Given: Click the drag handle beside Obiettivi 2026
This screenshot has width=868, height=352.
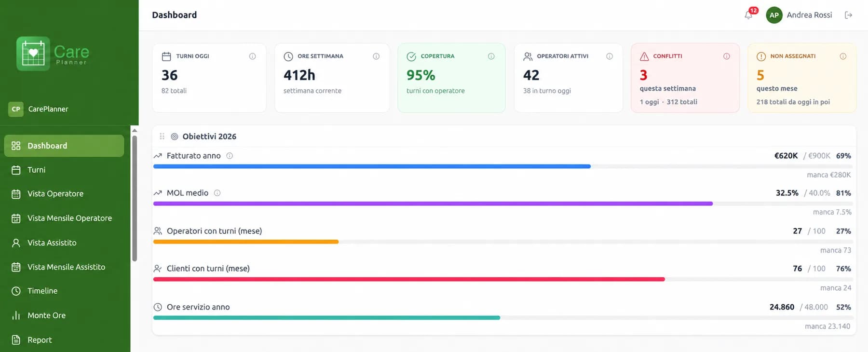Looking at the screenshot, I should pyautogui.click(x=162, y=136).
